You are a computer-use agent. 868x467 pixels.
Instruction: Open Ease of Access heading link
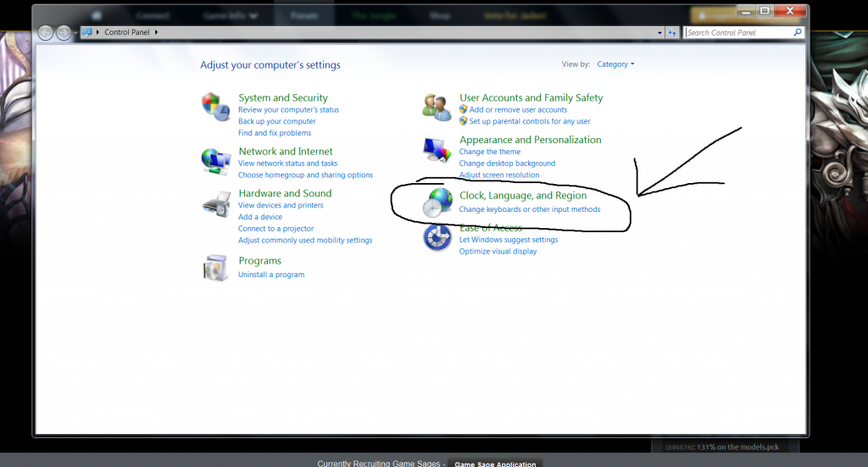(x=491, y=227)
